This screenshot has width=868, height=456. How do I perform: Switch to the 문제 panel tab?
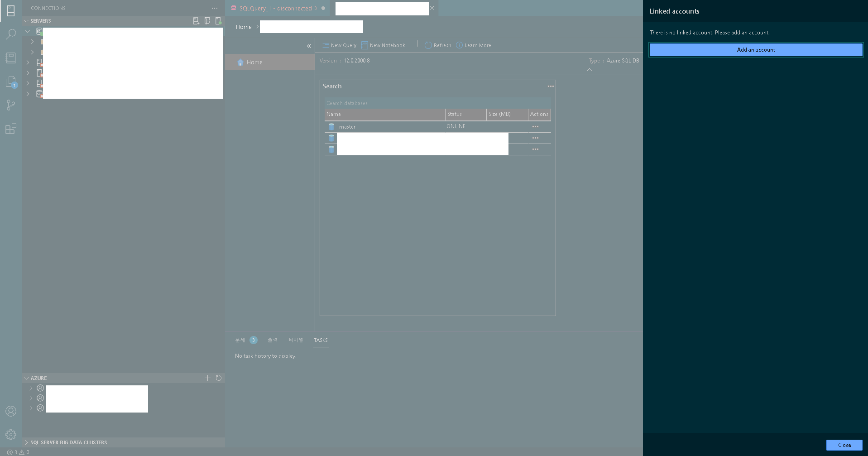point(240,340)
